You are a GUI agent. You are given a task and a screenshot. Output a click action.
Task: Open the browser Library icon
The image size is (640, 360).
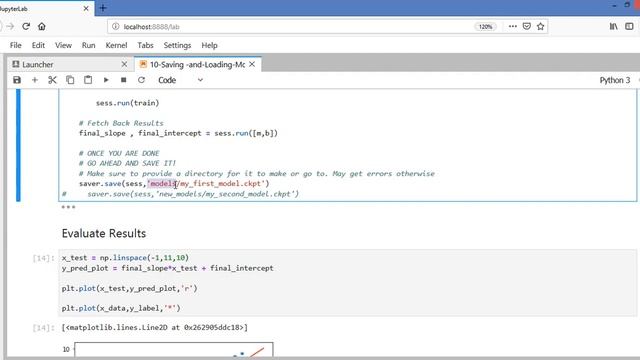(613, 27)
